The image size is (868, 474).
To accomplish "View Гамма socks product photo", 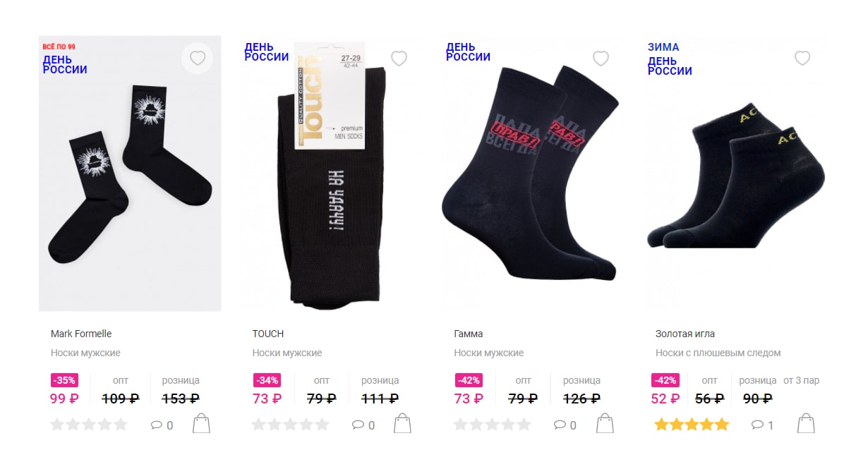I will 534,174.
